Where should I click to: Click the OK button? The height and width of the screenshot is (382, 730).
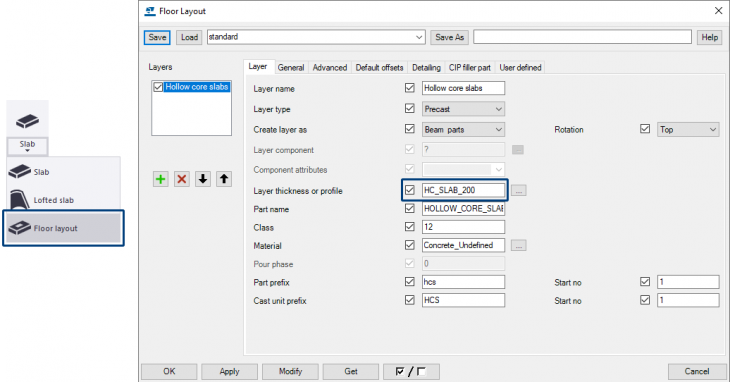pos(169,371)
